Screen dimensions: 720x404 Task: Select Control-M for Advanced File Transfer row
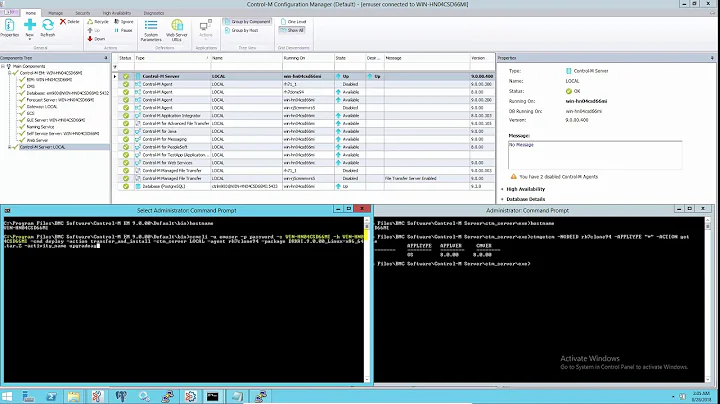303,123
